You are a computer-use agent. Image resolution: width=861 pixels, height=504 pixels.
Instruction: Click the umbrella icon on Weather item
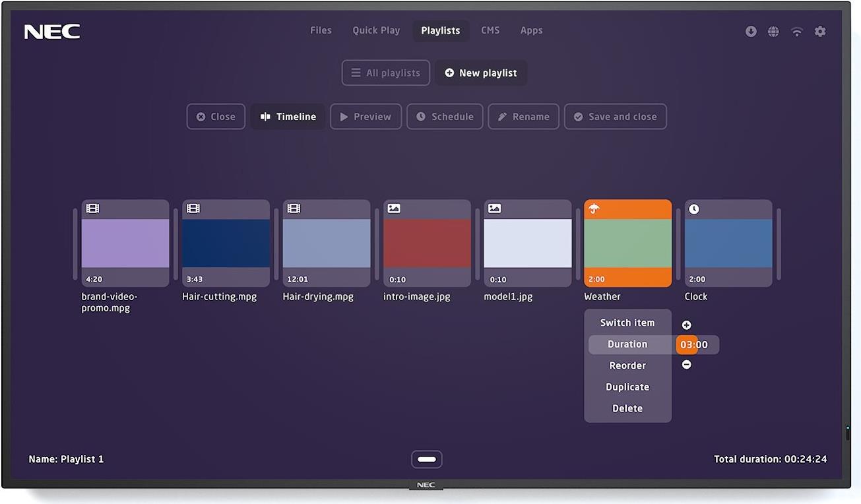(x=594, y=209)
